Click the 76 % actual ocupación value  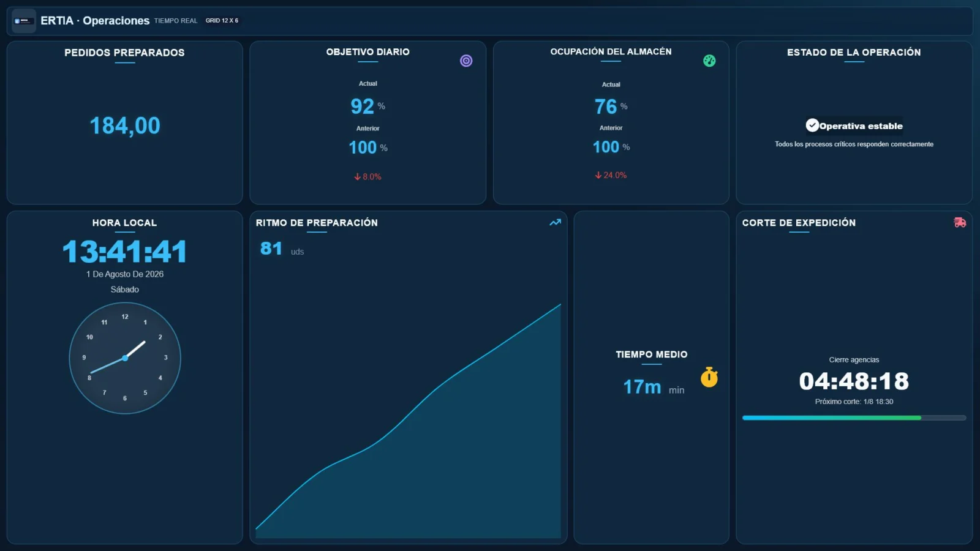[x=611, y=107]
